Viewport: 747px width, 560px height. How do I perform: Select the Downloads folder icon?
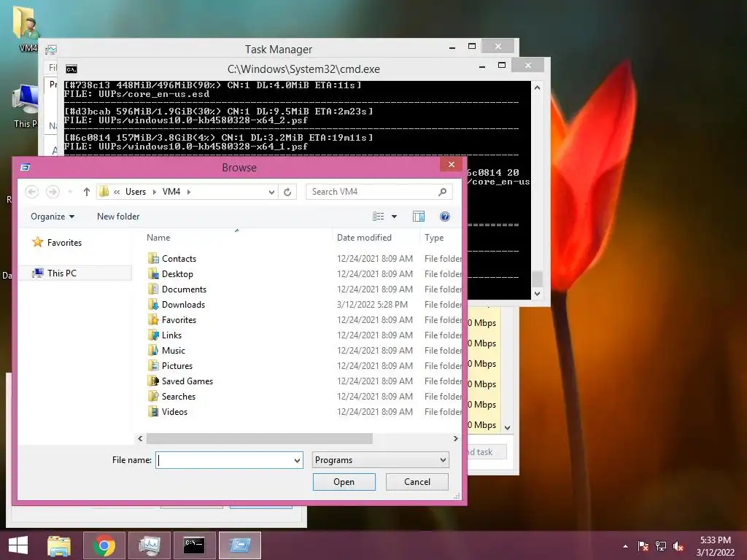tap(153, 304)
